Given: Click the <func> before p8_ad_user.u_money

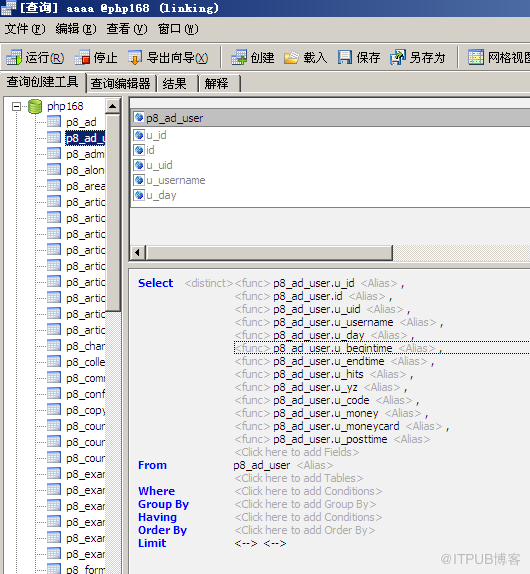Looking at the screenshot, I should point(252,413).
